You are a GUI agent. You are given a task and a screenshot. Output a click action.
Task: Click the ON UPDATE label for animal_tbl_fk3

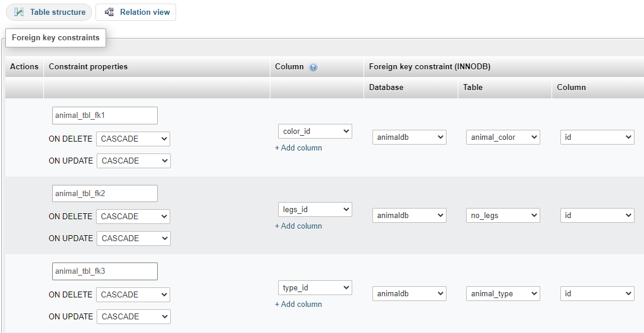pyautogui.click(x=71, y=316)
